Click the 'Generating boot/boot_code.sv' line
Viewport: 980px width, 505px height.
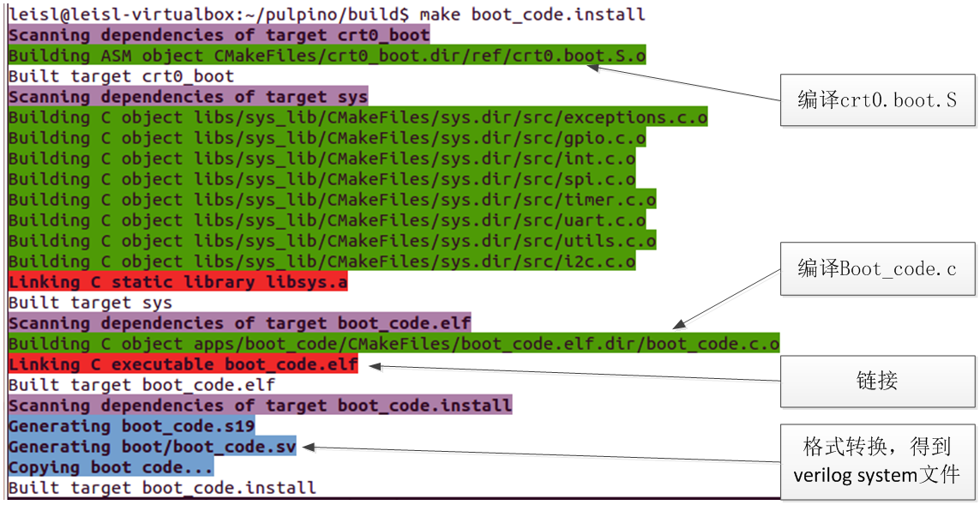(x=152, y=447)
